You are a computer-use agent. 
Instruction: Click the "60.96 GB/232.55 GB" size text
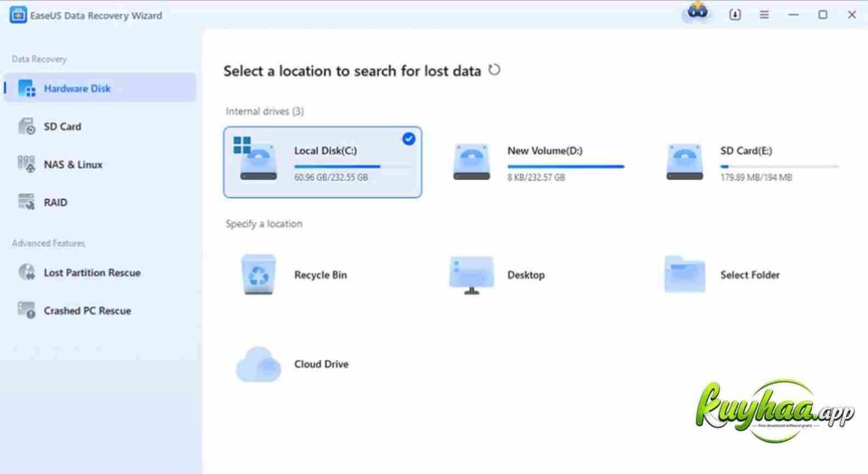pyautogui.click(x=331, y=177)
